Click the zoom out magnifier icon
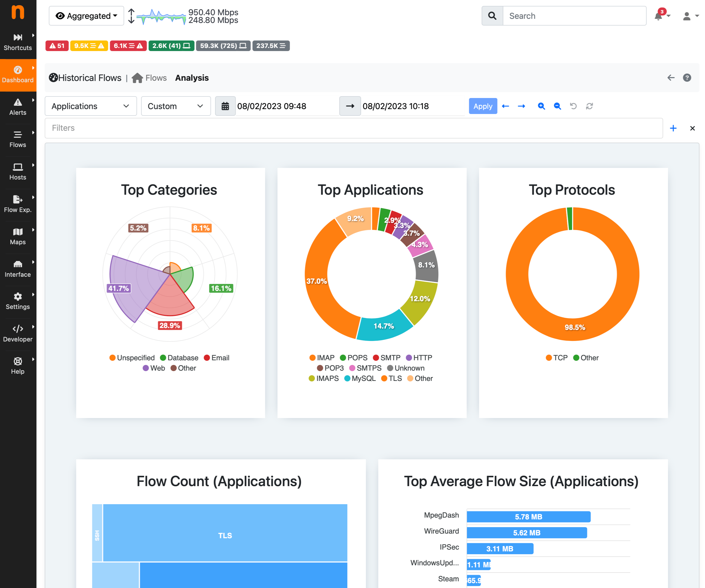 (557, 106)
